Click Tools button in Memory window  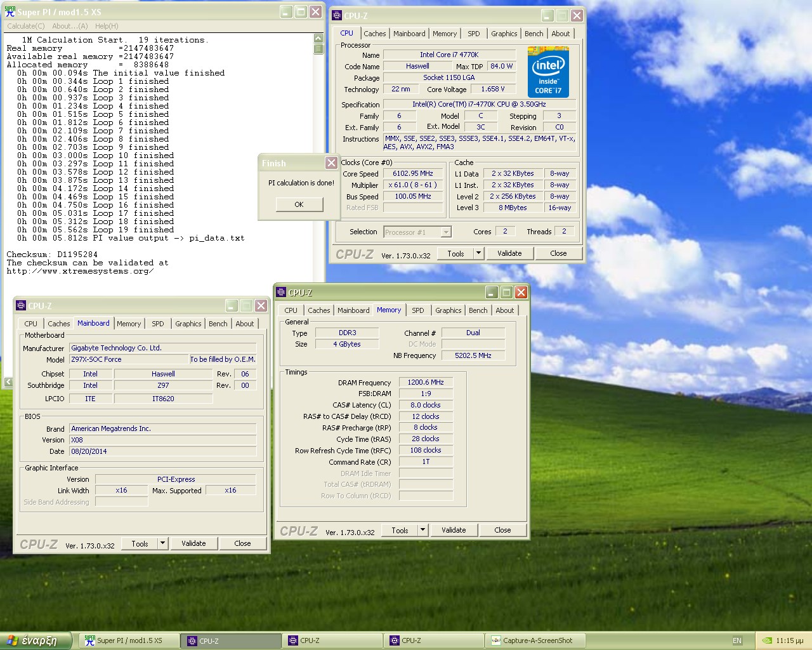click(x=400, y=530)
